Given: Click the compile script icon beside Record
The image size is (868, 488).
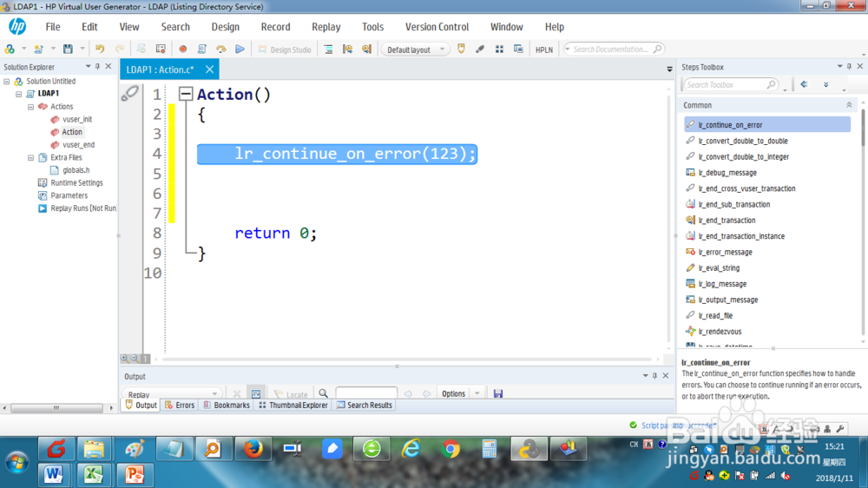Looking at the screenshot, I should [x=201, y=49].
